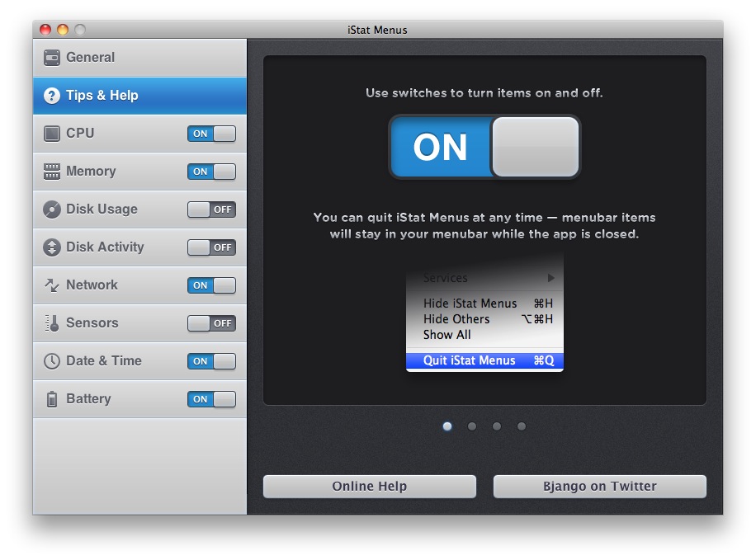This screenshot has height=560, width=756.
Task: Enable the Disk Activity switch
Action: click(211, 247)
